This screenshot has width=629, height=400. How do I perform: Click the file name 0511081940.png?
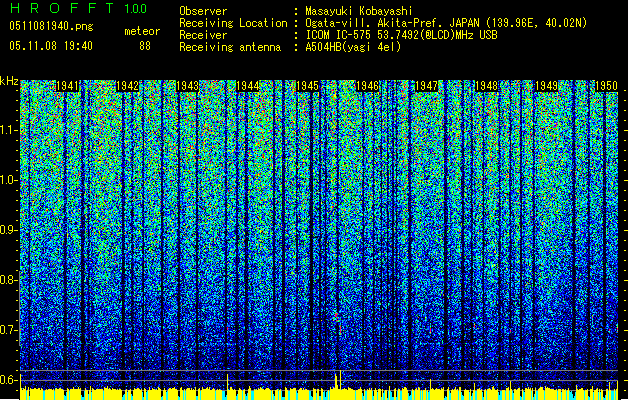(x=51, y=27)
